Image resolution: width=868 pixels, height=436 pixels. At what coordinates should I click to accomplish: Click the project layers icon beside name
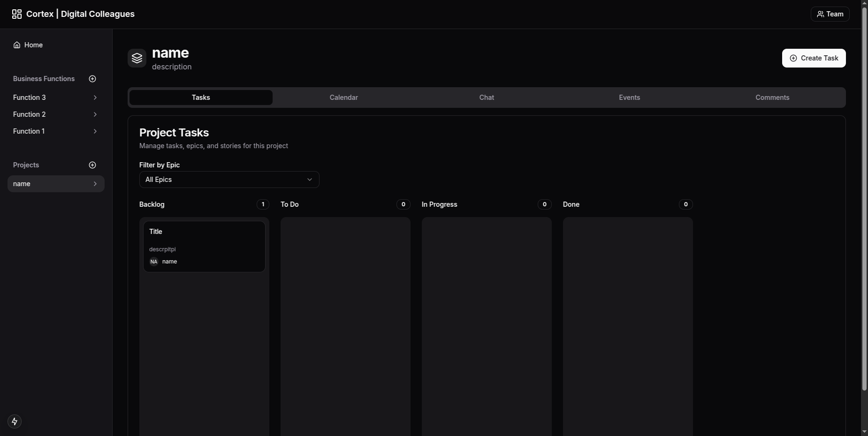click(x=137, y=58)
